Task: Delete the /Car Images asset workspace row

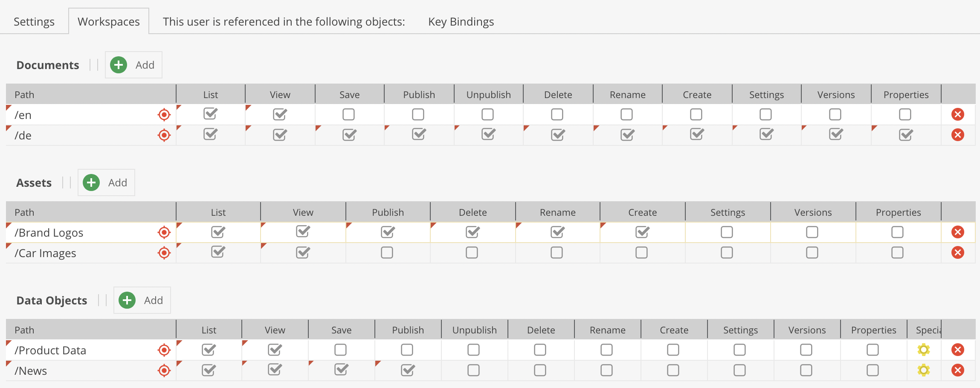Action: (957, 253)
